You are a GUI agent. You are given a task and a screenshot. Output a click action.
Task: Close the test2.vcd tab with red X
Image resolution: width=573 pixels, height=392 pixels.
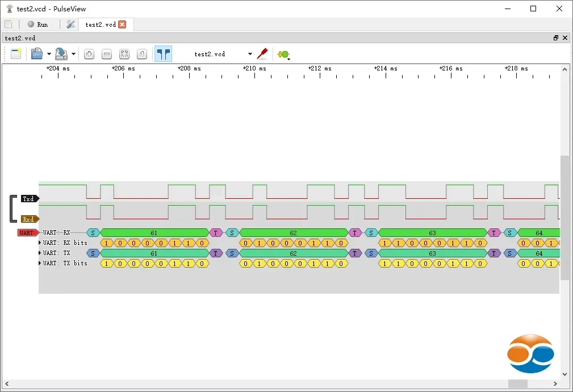(123, 24)
